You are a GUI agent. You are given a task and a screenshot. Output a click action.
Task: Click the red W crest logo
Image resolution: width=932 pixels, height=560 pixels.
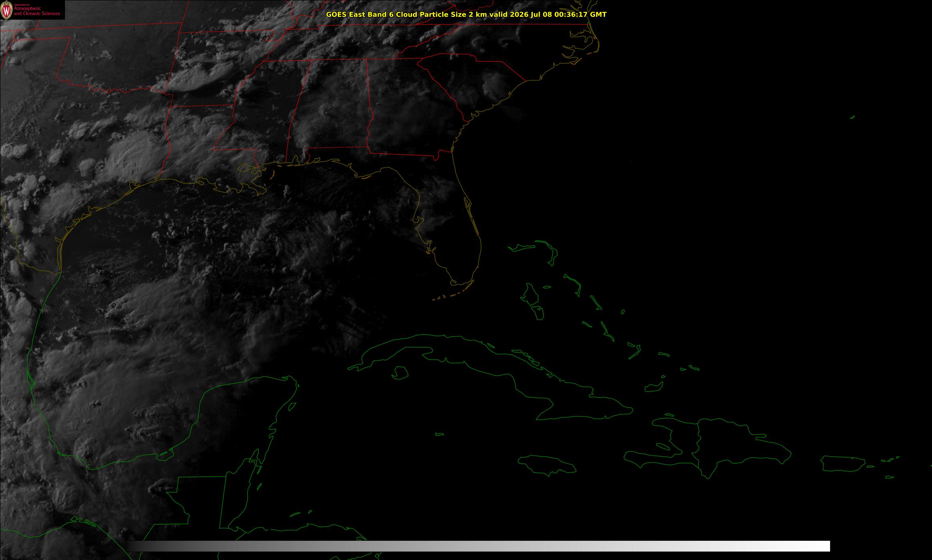point(7,10)
